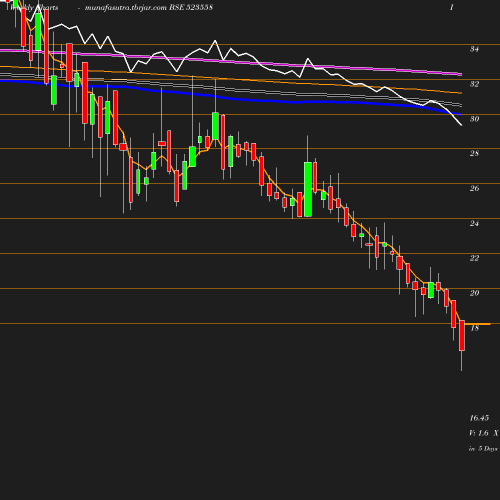The image size is (500, 500).
Task: Select the 22 price axis label
Action: (474, 258)
